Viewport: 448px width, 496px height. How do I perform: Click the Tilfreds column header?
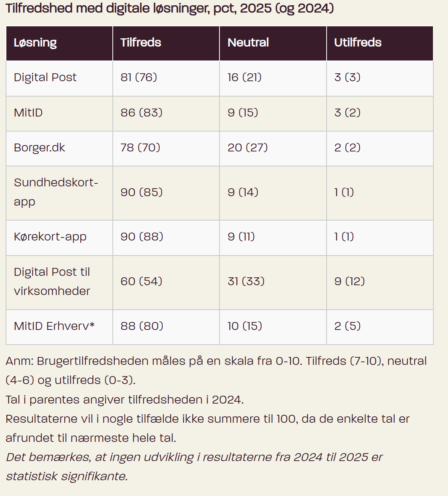coord(141,42)
